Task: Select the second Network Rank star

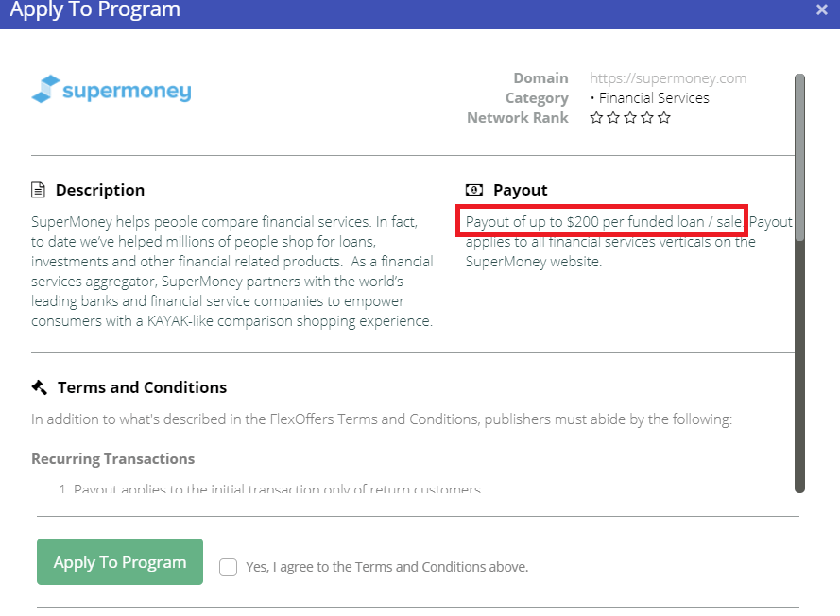Action: tap(613, 118)
